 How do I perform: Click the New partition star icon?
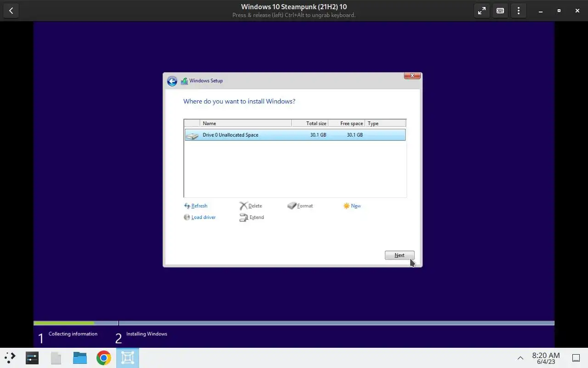(346, 206)
